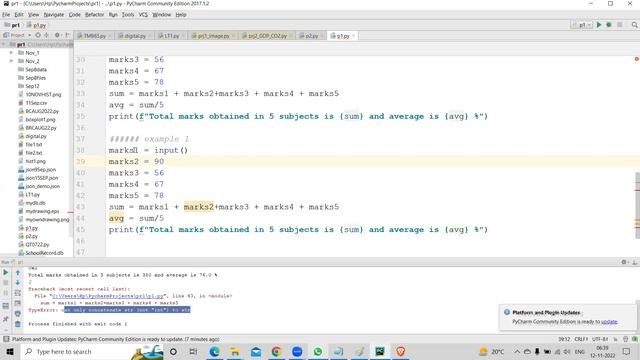
Task: Open Project panel settings gear
Action: tap(57, 35)
